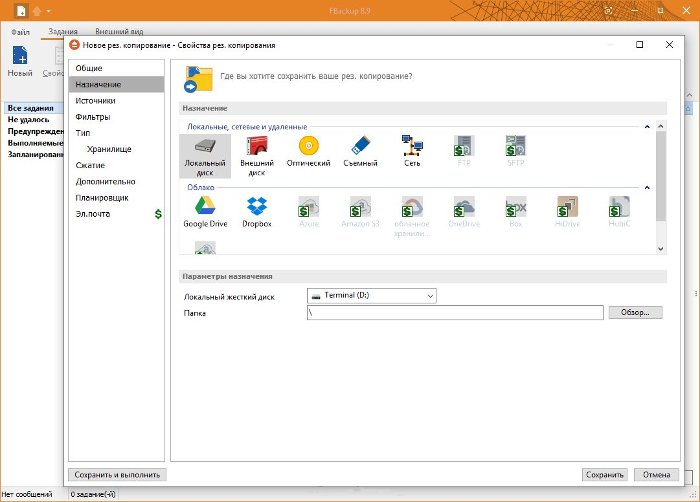The width and height of the screenshot is (700, 502).
Task: Click the New backup job icon
Action: pyautogui.click(x=20, y=61)
